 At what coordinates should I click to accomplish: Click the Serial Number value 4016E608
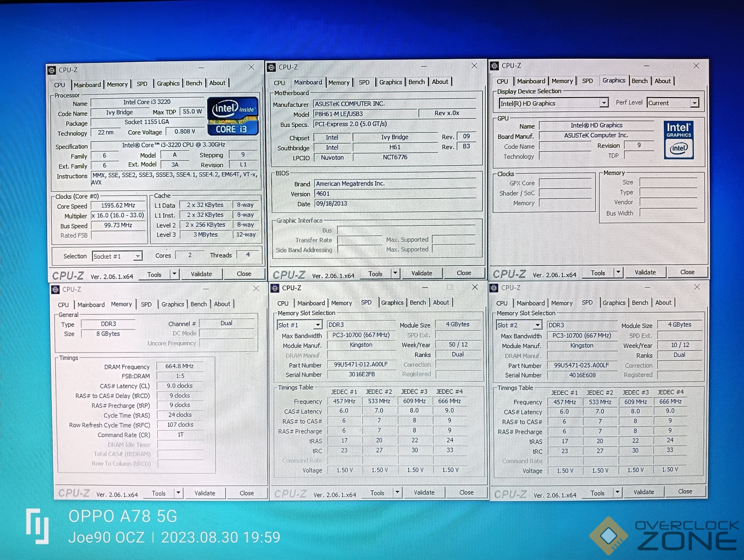pyautogui.click(x=582, y=375)
